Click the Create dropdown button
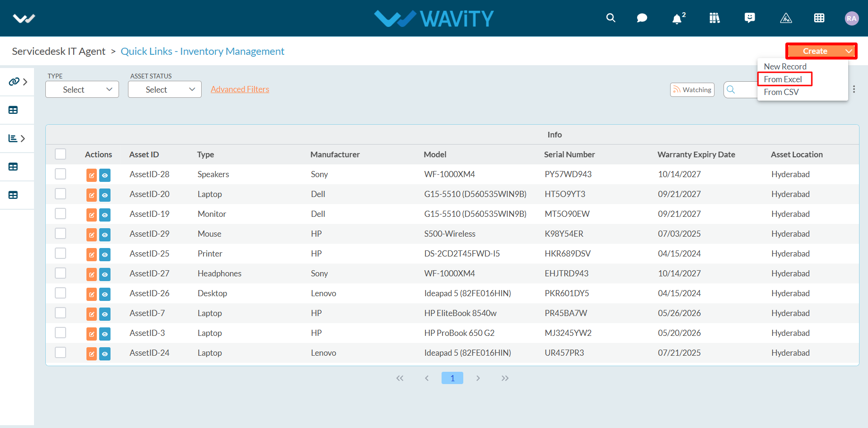The width and height of the screenshot is (868, 428). pos(821,51)
